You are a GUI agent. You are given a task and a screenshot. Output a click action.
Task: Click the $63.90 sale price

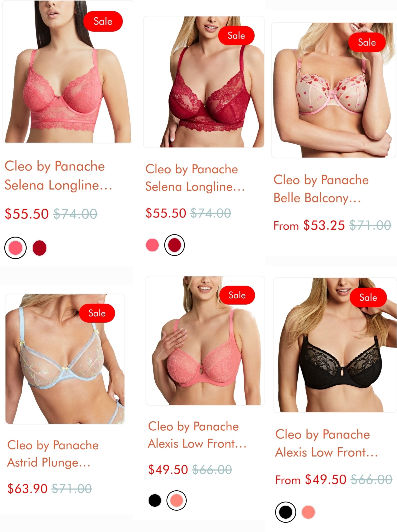point(27,488)
